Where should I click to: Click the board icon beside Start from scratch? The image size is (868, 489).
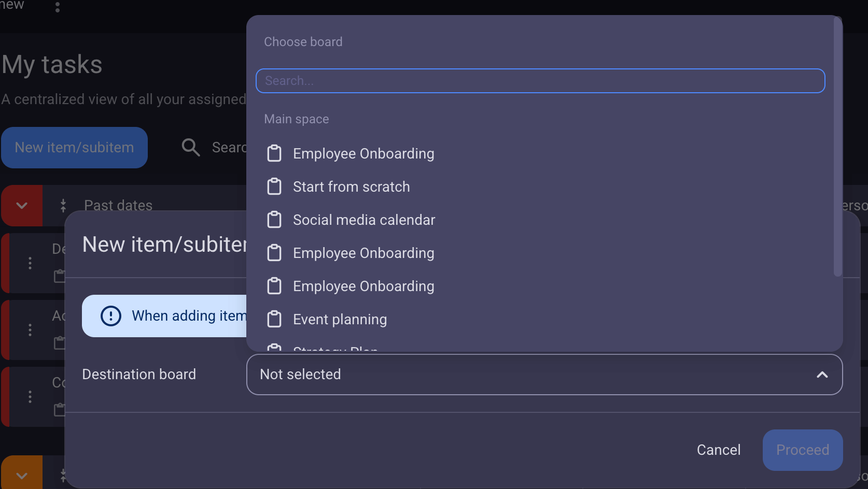274,186
